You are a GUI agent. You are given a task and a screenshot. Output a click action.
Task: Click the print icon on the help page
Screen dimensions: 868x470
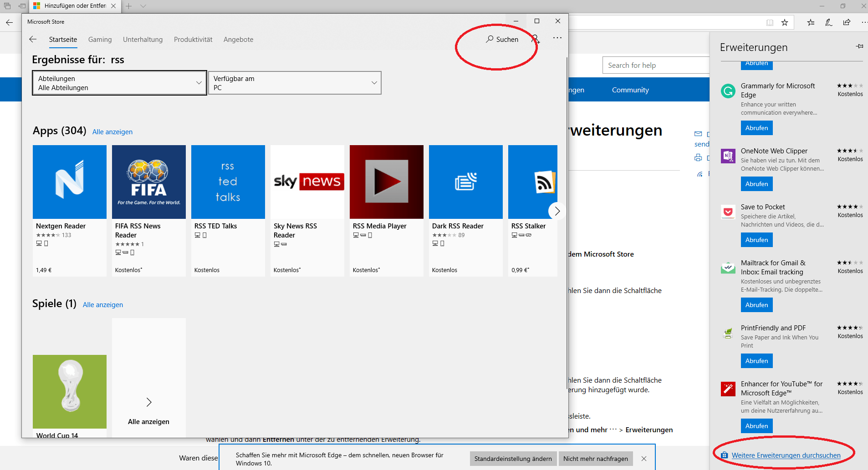pyautogui.click(x=698, y=158)
